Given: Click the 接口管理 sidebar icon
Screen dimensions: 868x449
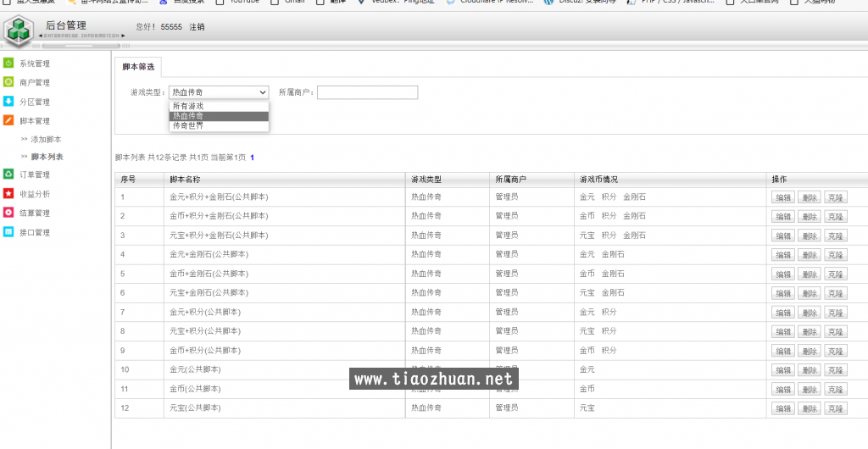Looking at the screenshot, I should (x=8, y=232).
